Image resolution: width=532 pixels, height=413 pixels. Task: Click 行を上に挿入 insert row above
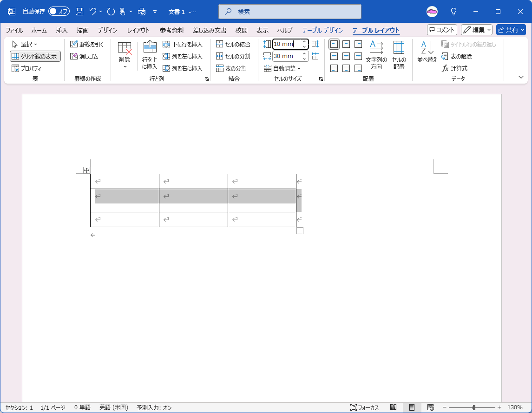click(x=150, y=55)
